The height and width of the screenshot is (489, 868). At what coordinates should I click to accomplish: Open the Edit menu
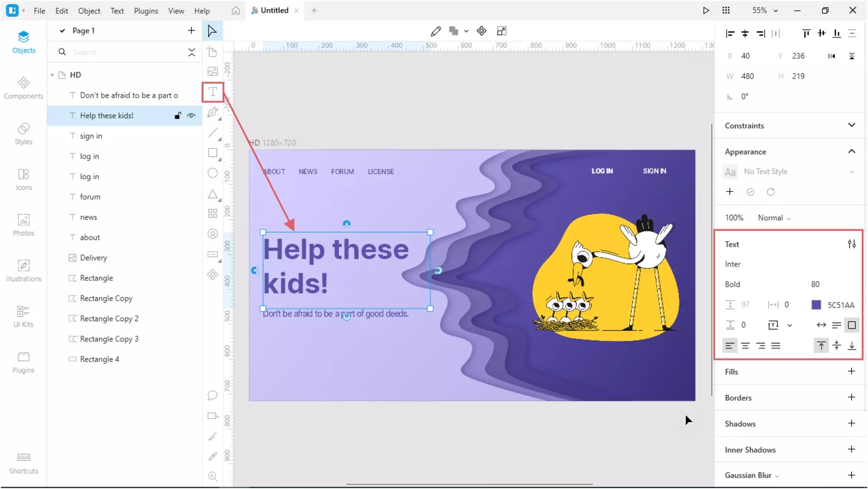[x=62, y=11]
